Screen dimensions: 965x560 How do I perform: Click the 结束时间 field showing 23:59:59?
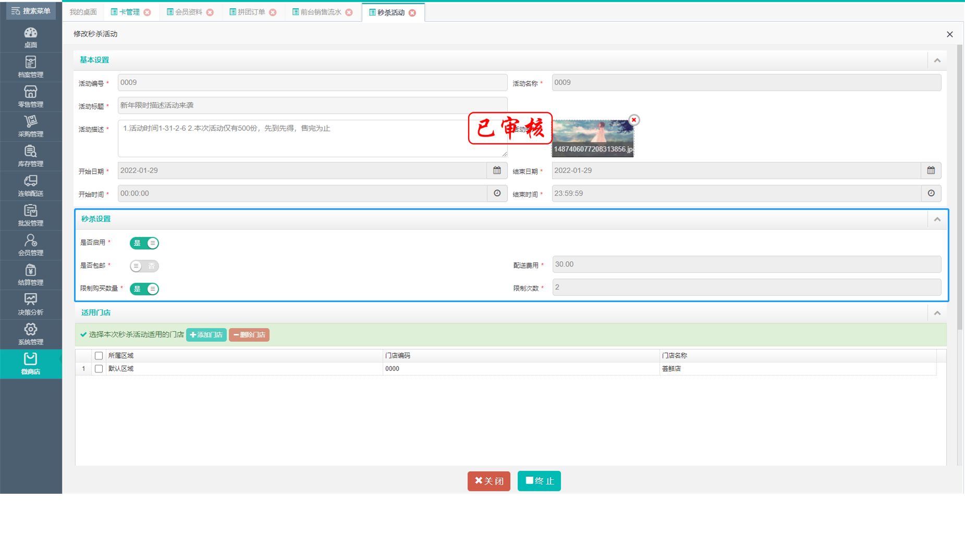pos(737,193)
